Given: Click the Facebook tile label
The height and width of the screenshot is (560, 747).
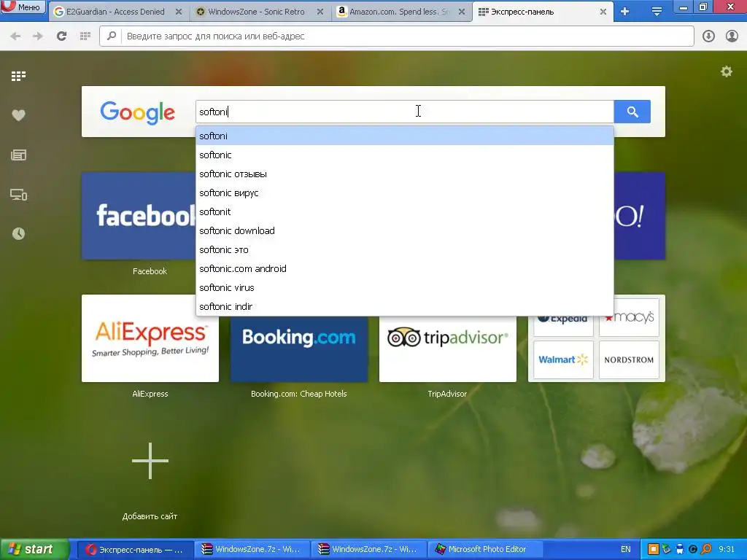Looking at the screenshot, I should tap(150, 271).
